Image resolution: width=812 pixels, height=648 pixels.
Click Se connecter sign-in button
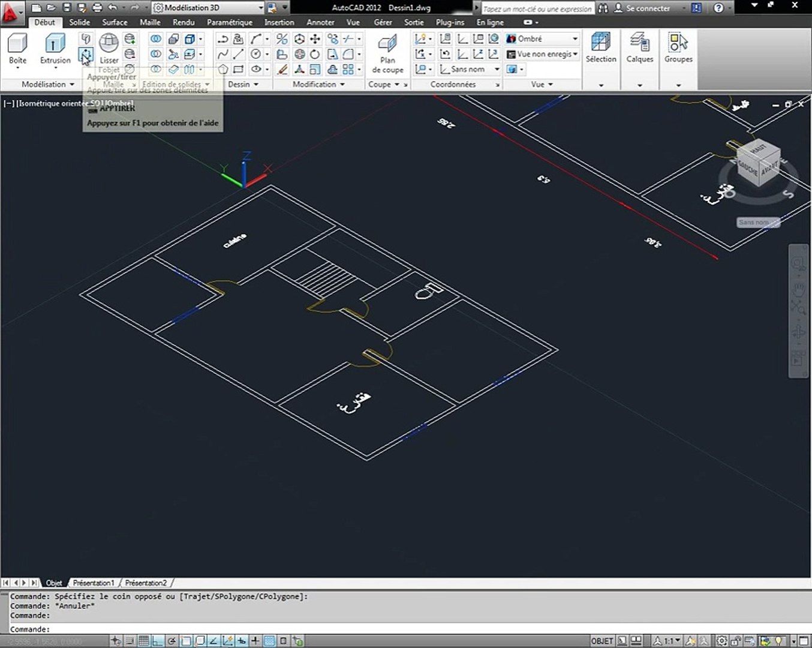[648, 8]
